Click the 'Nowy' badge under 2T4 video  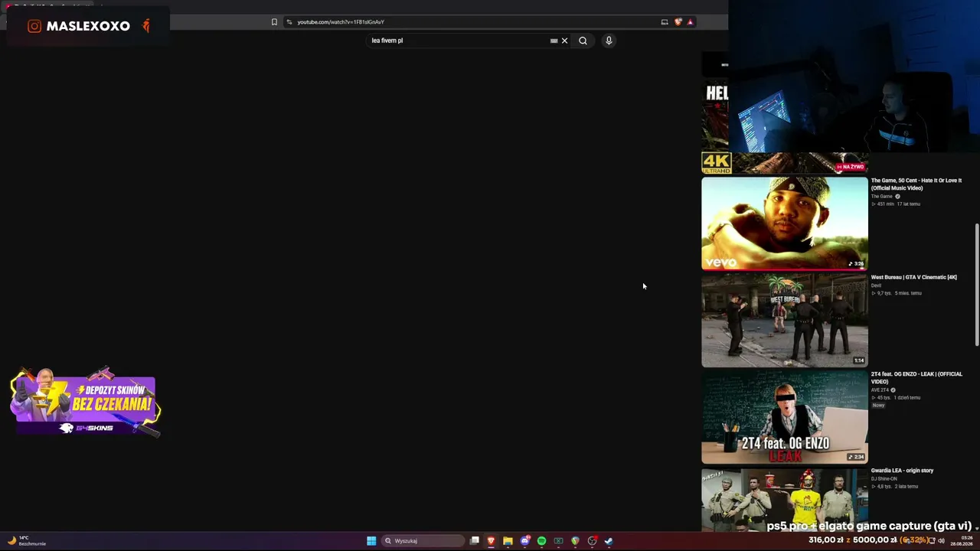tap(878, 405)
